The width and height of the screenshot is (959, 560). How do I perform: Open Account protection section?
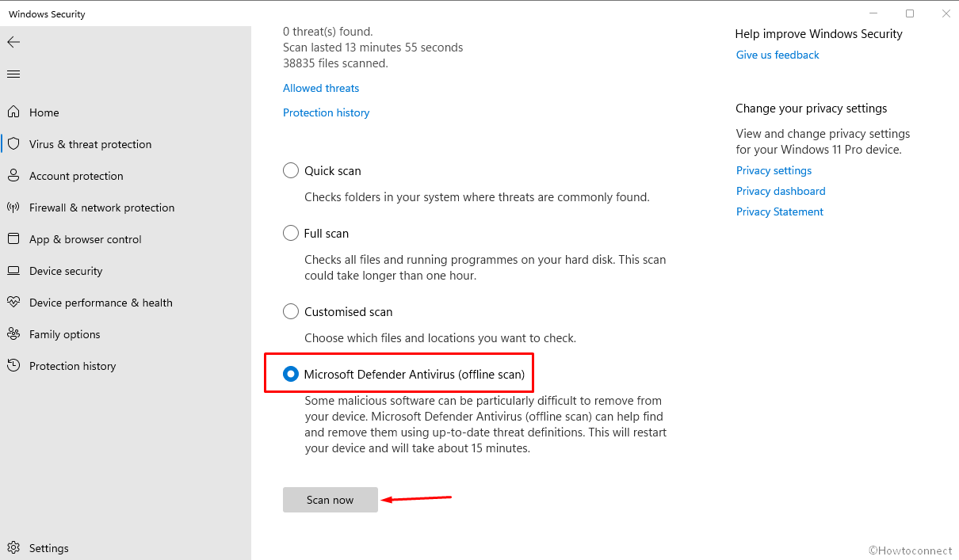(x=76, y=176)
